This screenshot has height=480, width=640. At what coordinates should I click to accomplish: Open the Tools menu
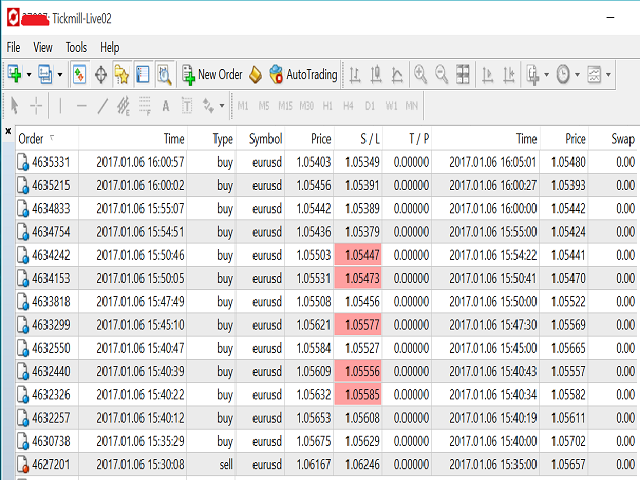point(76,47)
